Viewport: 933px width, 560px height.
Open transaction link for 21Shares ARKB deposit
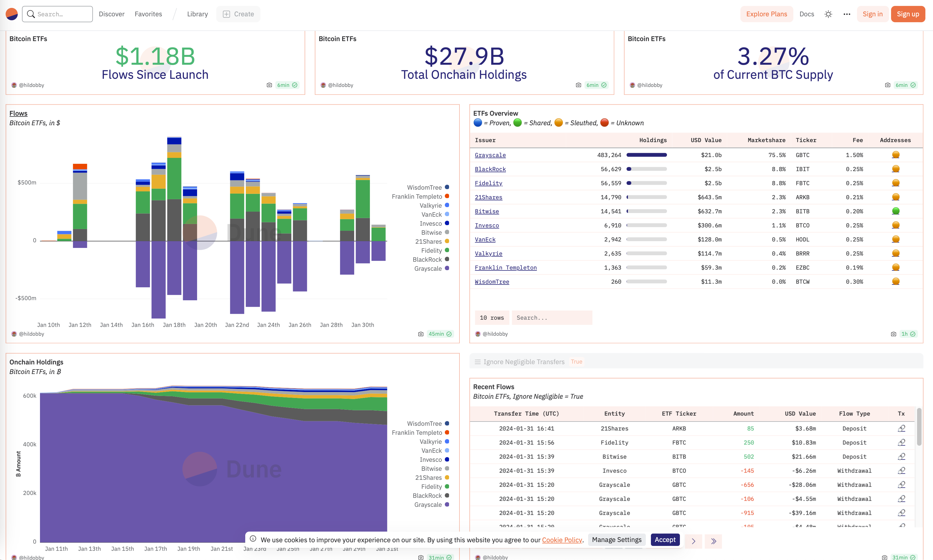coord(901,428)
